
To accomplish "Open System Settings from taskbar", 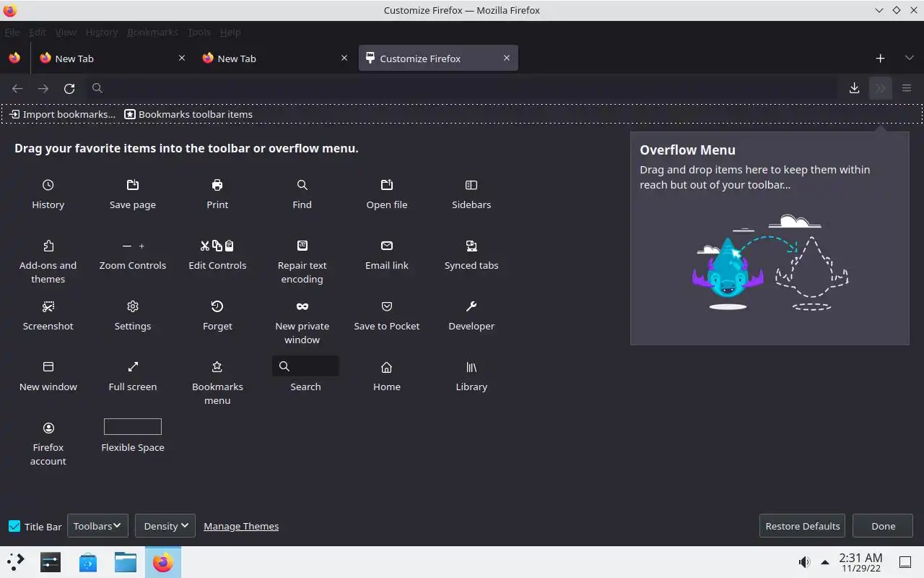I will pyautogui.click(x=51, y=561).
